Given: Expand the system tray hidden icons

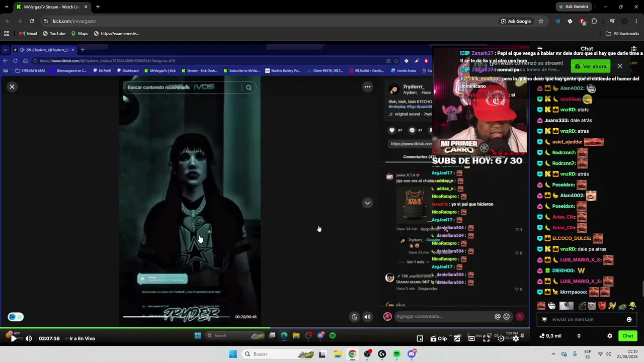Looking at the screenshot, I should click(553, 354).
